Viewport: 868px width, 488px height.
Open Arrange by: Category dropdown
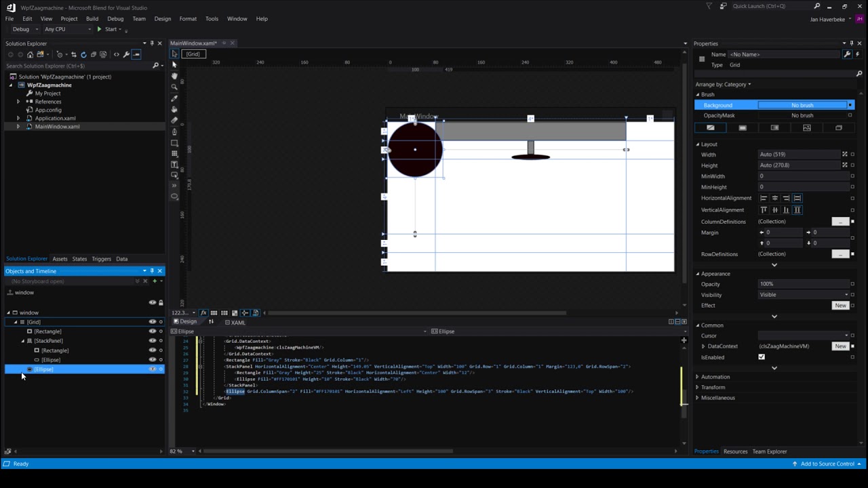723,85
